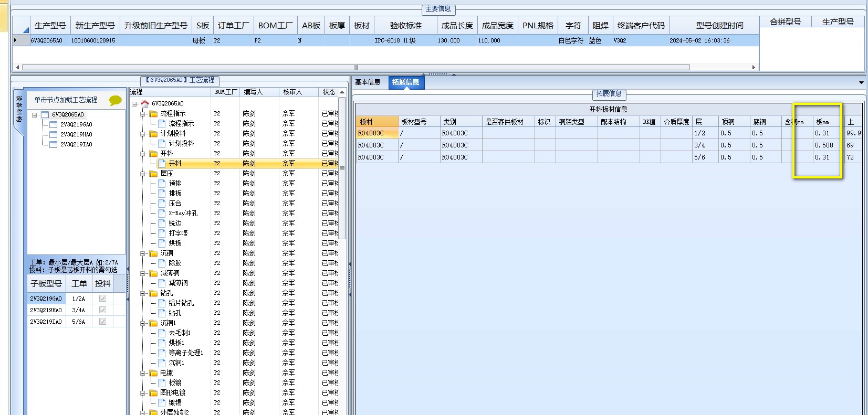868x415 pixels.
Task: Open the vertical 设备结构 side tab
Action: (x=19, y=109)
